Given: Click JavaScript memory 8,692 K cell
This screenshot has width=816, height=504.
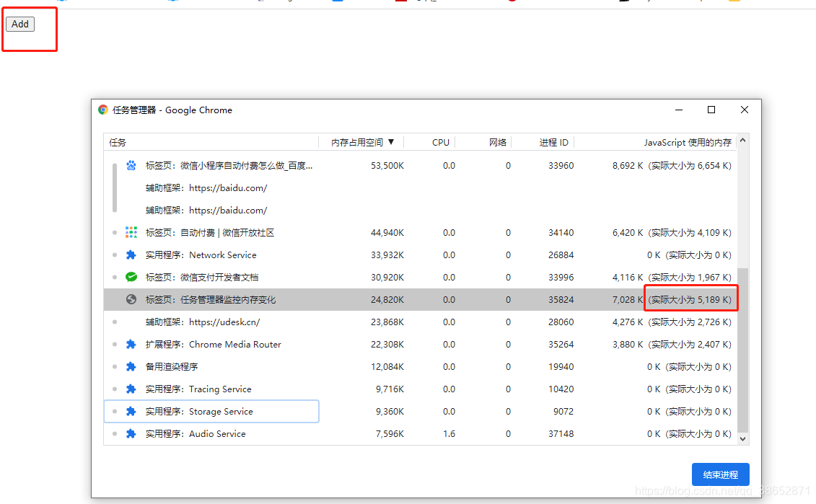Looking at the screenshot, I should pos(672,165).
